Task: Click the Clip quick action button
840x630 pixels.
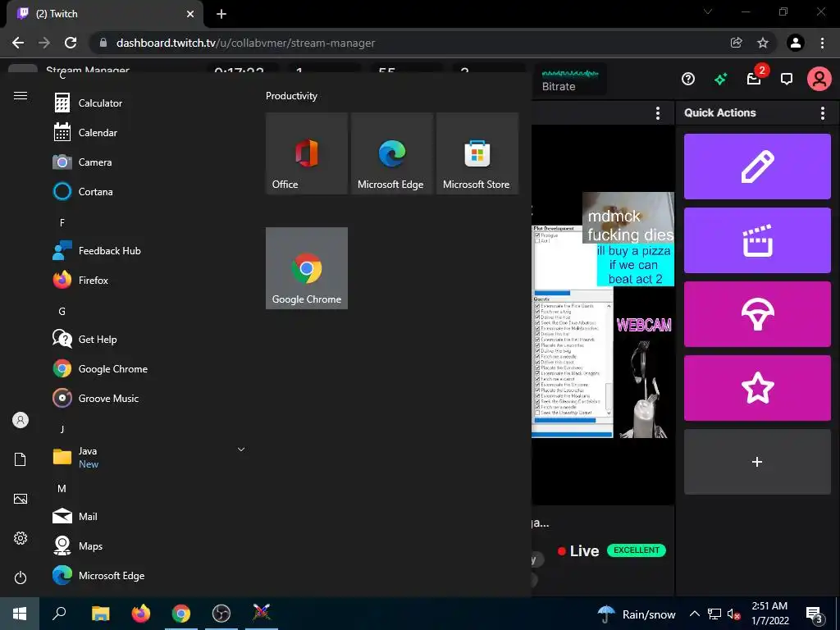Action: pos(757,240)
